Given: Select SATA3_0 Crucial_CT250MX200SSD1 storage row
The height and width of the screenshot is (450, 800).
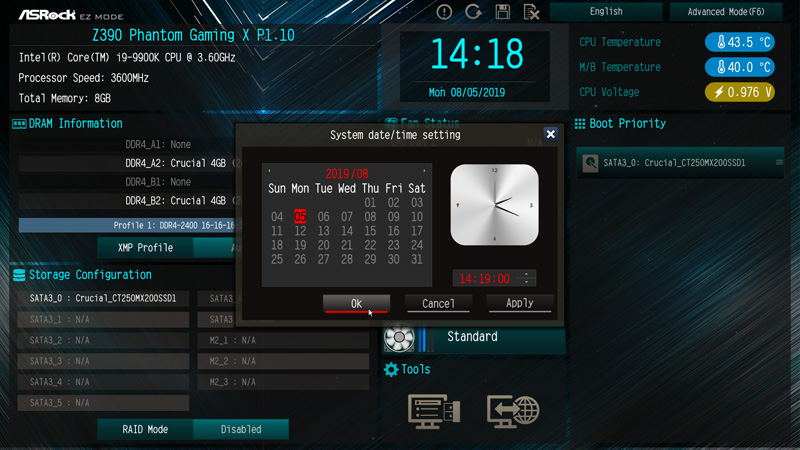Looking at the screenshot, I should click(x=104, y=298).
